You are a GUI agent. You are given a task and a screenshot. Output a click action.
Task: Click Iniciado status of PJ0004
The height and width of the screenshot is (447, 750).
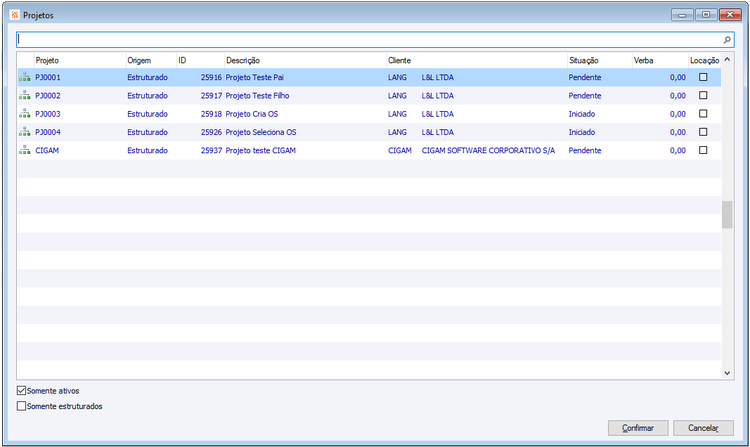[582, 132]
